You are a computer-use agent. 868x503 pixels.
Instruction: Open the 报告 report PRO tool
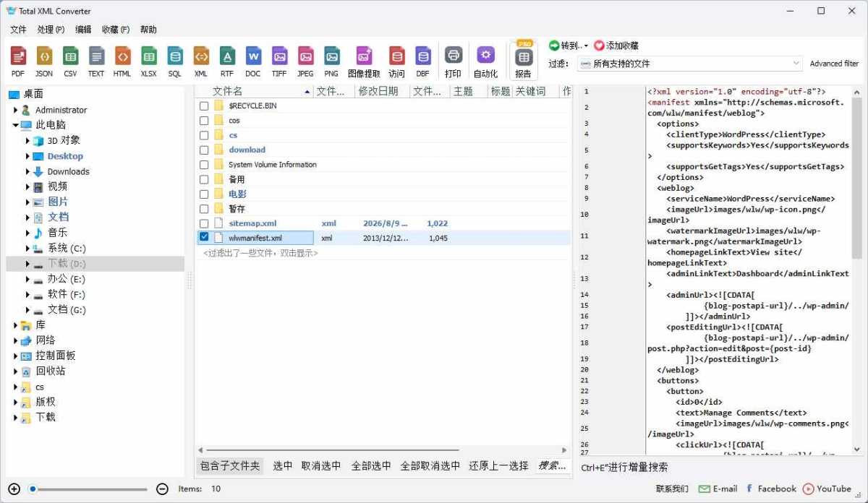[524, 61]
